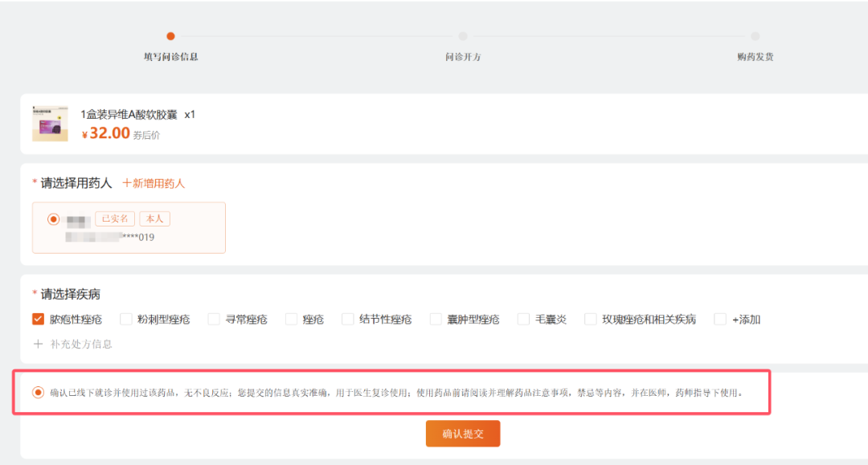Check the 寻常痤疮 checkbox
The height and width of the screenshot is (465, 868).
pyautogui.click(x=214, y=319)
